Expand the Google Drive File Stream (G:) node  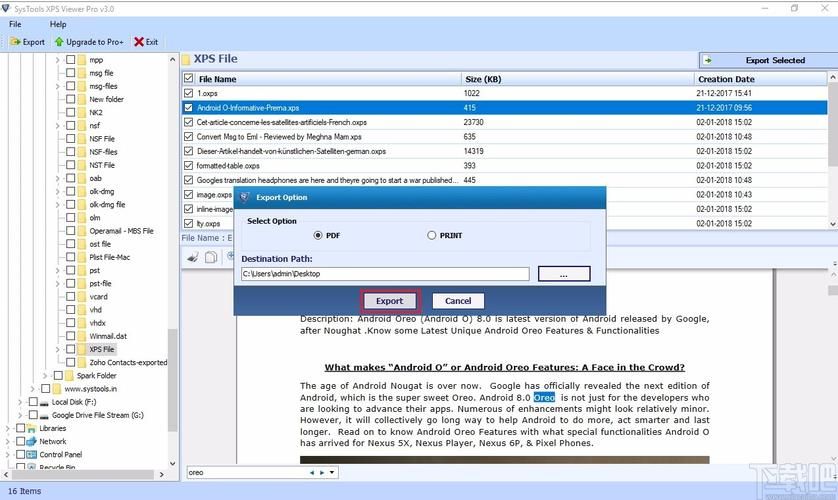[x=20, y=415]
